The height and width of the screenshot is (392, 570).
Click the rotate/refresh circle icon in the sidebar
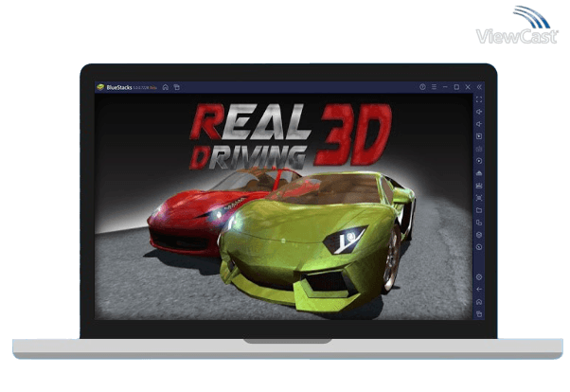click(479, 247)
